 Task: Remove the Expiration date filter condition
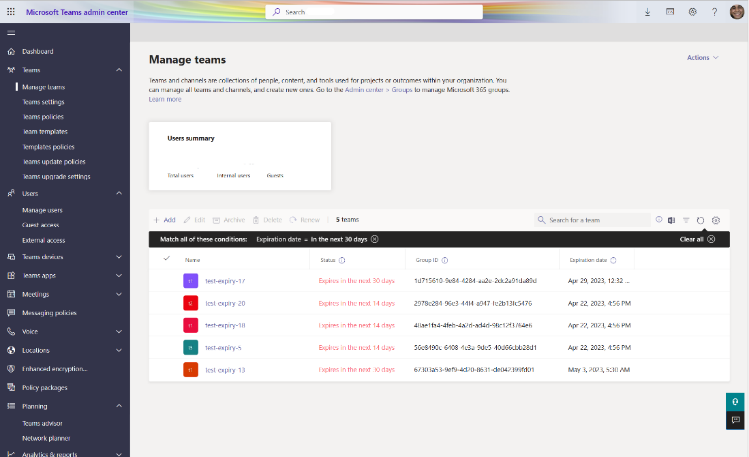(375, 239)
